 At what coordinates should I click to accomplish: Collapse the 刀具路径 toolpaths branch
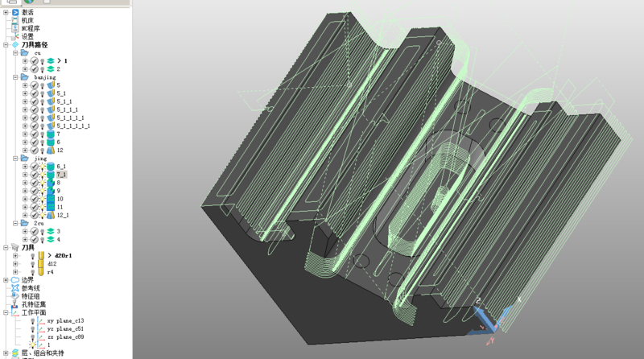pos(6,45)
